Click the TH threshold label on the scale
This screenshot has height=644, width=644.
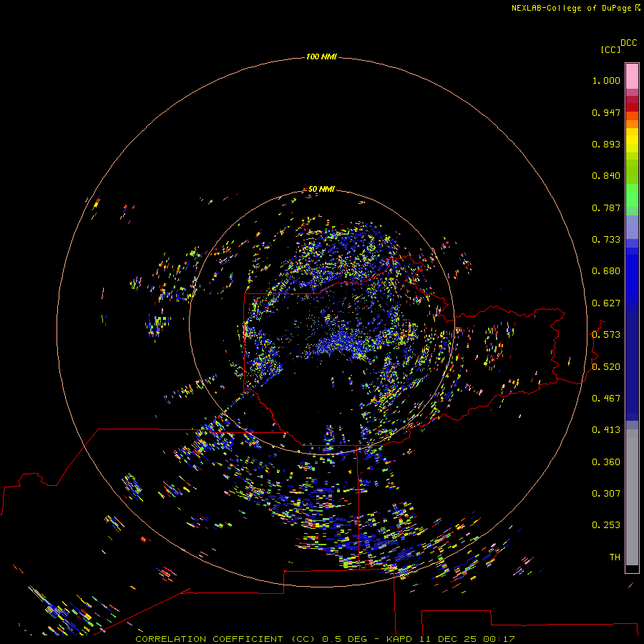[614, 557]
